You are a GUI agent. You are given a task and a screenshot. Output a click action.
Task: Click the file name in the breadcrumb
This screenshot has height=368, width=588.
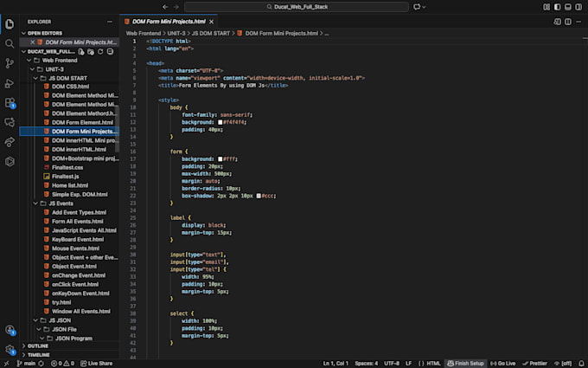pos(281,34)
